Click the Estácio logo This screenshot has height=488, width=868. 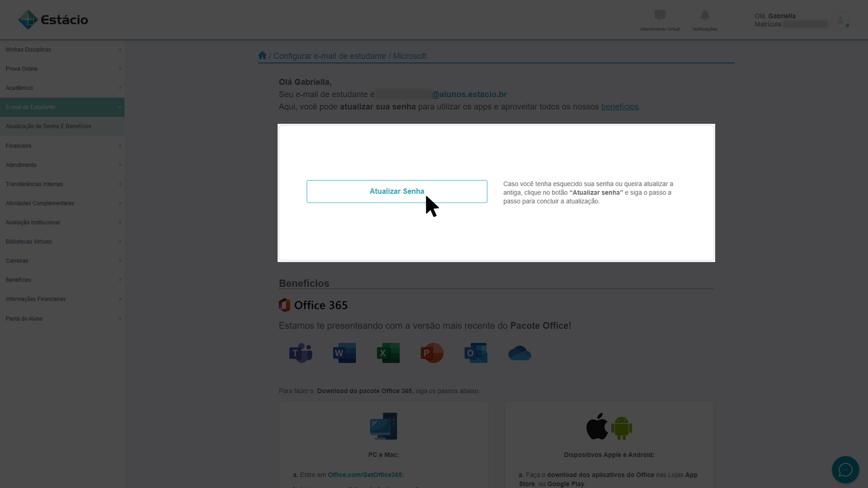click(53, 19)
